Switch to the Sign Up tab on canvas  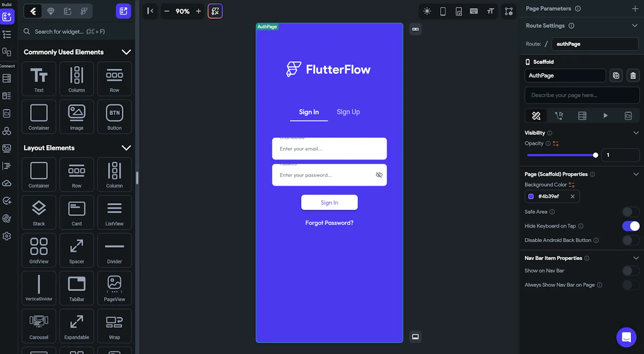click(348, 112)
